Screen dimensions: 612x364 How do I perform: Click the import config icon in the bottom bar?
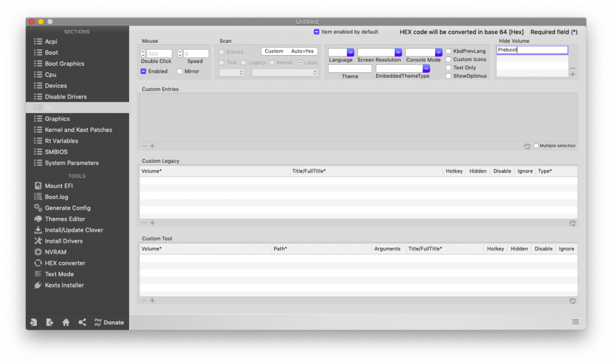point(34,322)
